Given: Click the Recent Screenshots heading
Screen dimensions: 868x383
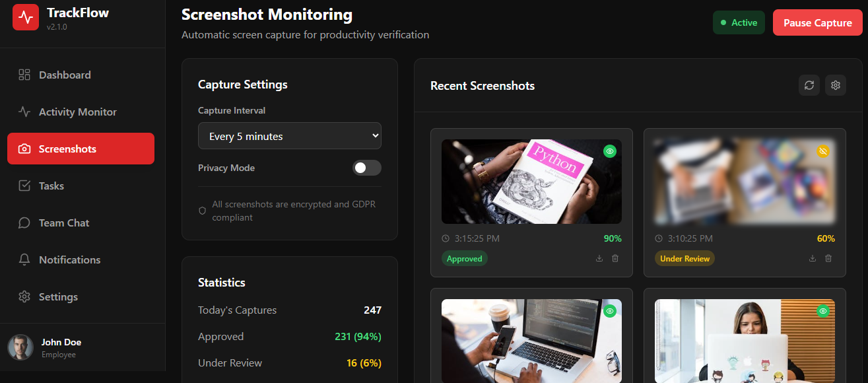Looking at the screenshot, I should click(x=483, y=85).
